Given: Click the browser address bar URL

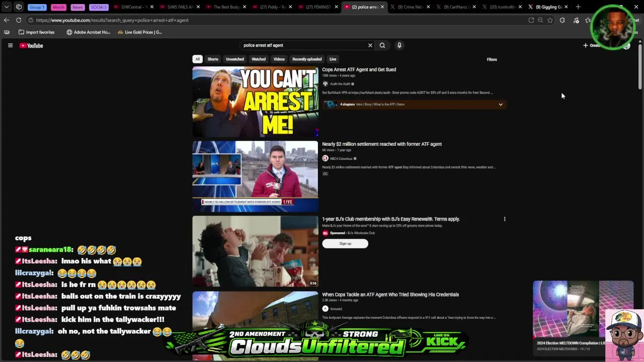Looking at the screenshot, I should 112,20.
